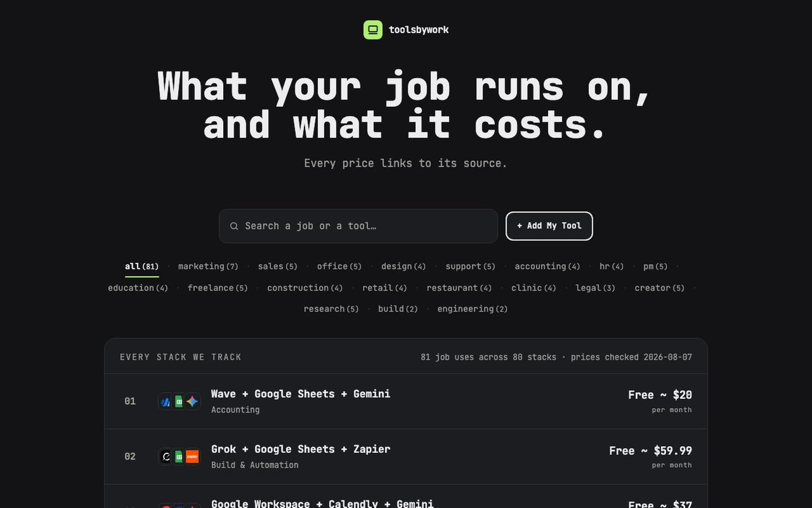Filter by freelance category
The height and width of the screenshot is (508, 812).
tap(217, 288)
